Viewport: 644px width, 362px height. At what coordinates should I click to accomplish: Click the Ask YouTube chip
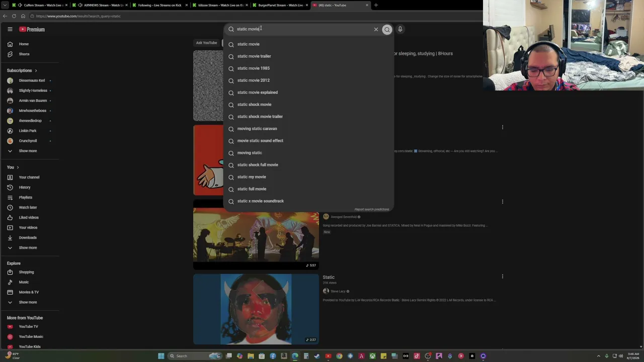tap(206, 43)
